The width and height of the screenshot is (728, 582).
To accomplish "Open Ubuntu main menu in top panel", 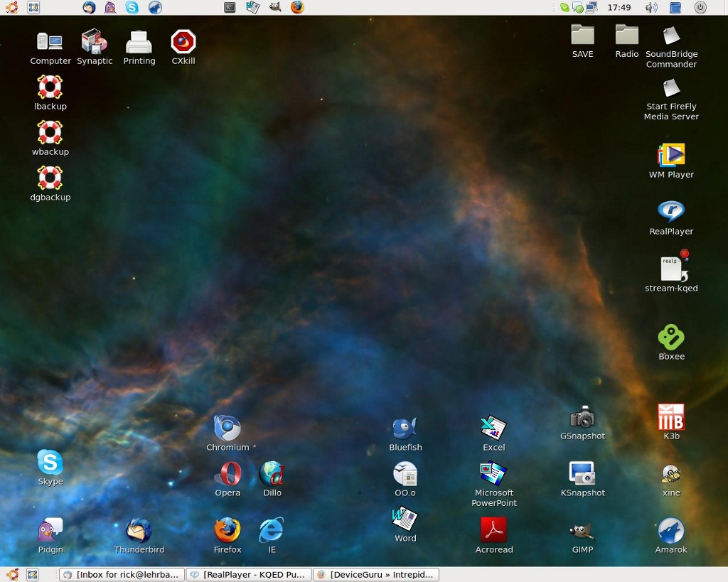I will (12, 7).
